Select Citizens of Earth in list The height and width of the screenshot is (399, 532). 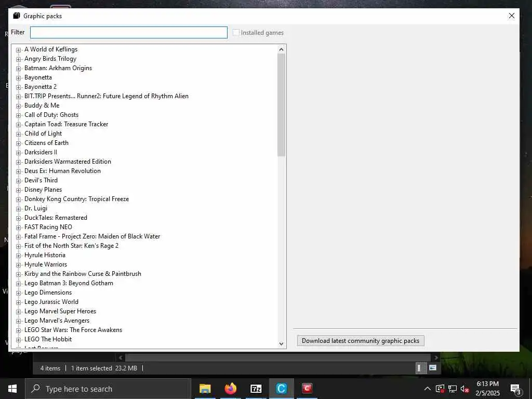pos(46,143)
